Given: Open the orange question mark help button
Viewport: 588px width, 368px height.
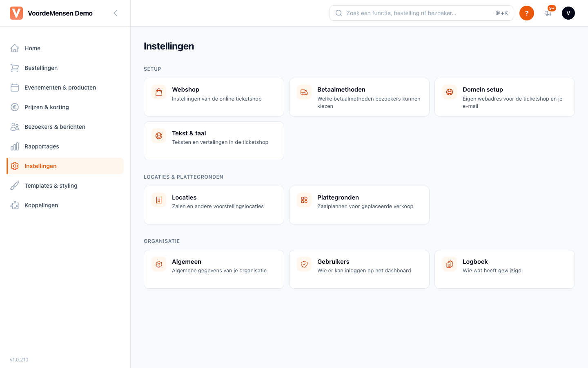Looking at the screenshot, I should pyautogui.click(x=527, y=13).
